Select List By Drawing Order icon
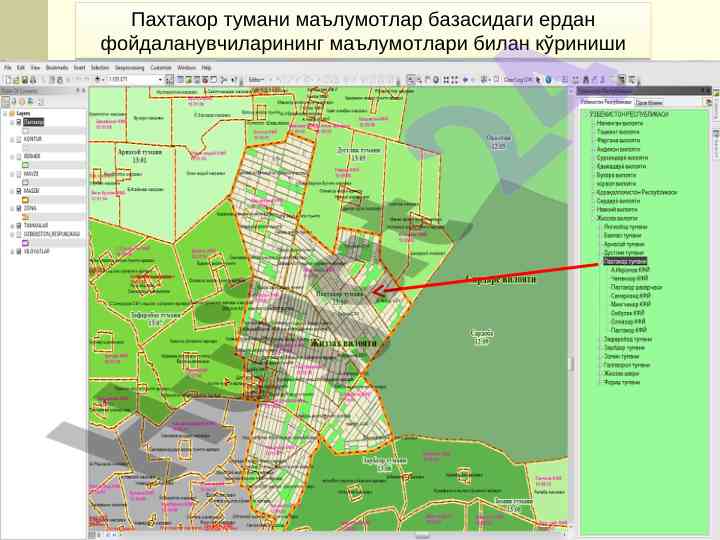 tap(5, 102)
